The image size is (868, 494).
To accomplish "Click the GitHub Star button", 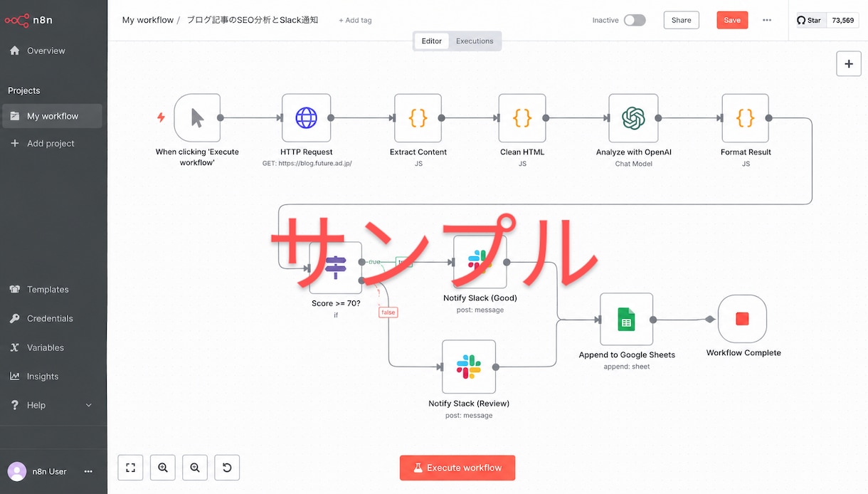I will point(809,20).
